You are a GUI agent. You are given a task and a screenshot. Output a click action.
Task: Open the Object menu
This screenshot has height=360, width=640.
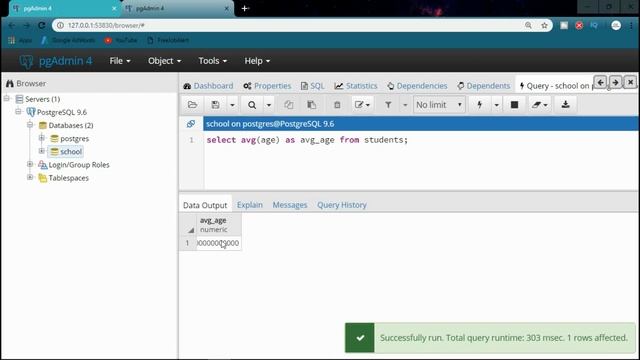point(164,61)
